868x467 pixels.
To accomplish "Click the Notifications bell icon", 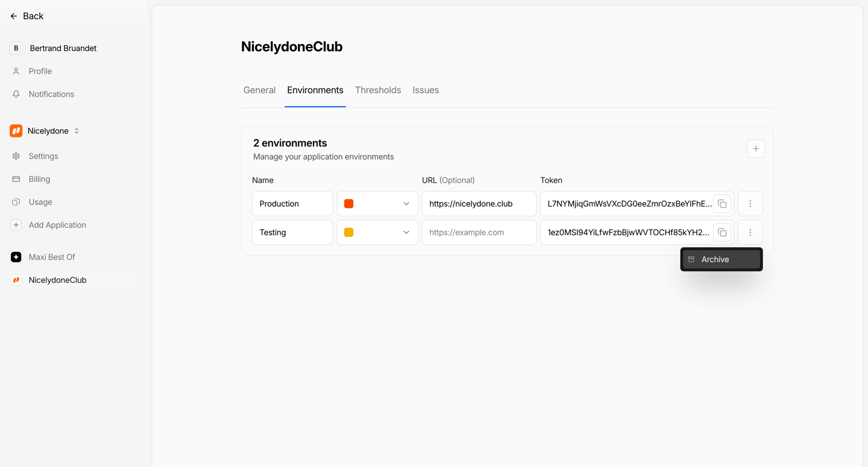I will coord(16,94).
